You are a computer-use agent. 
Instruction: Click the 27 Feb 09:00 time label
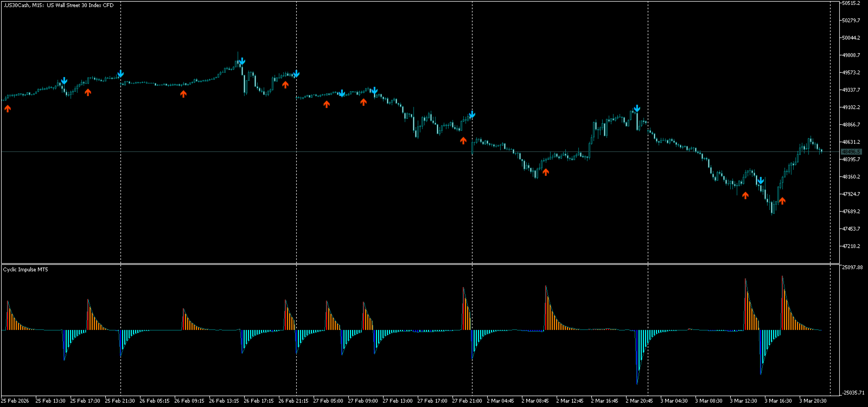pyautogui.click(x=363, y=401)
